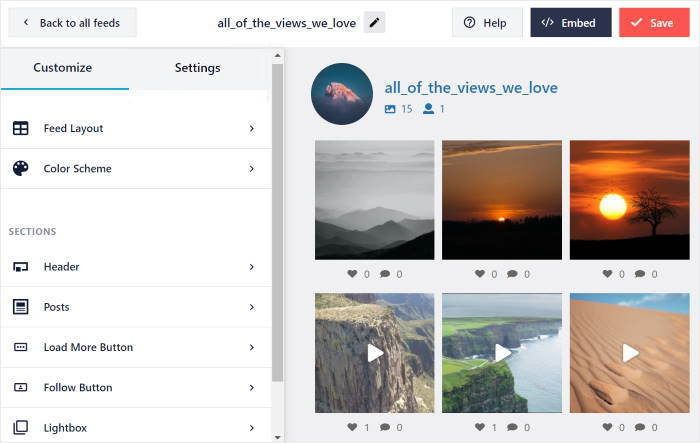Open the red sunset tree photo

point(630,200)
